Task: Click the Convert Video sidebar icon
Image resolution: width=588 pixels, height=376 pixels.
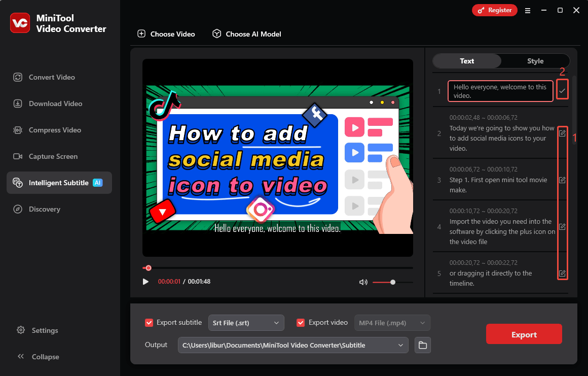Action: [x=18, y=77]
